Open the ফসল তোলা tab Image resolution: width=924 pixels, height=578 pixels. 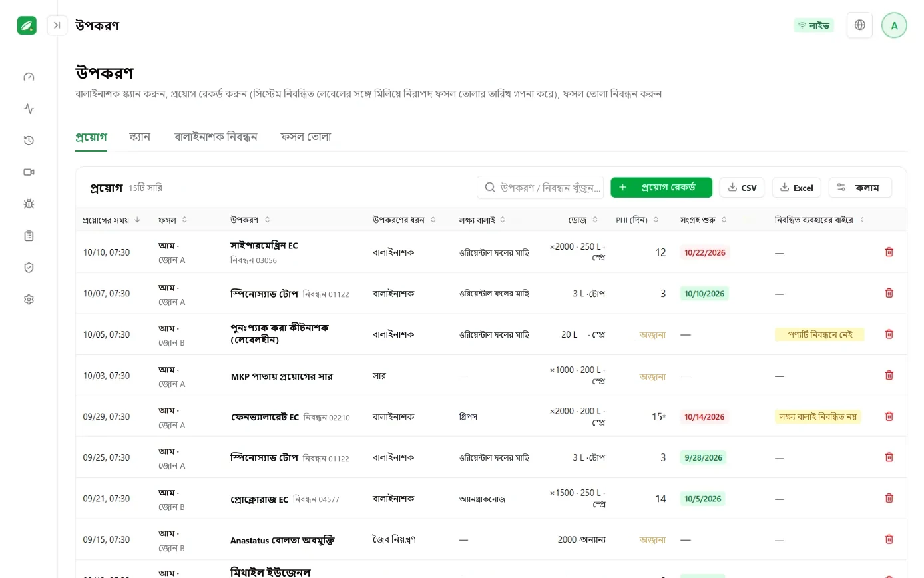coord(306,137)
